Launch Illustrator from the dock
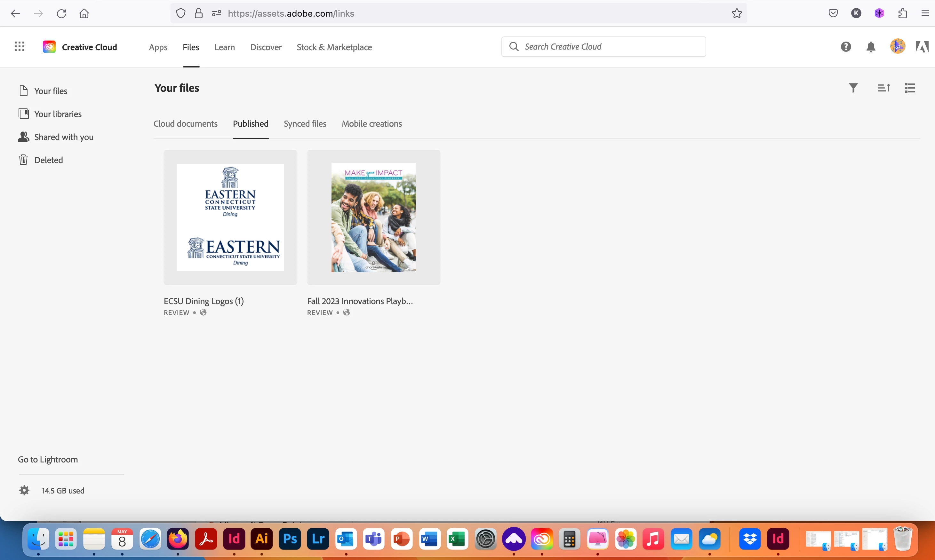Viewport: 935px width, 560px height. (261, 539)
